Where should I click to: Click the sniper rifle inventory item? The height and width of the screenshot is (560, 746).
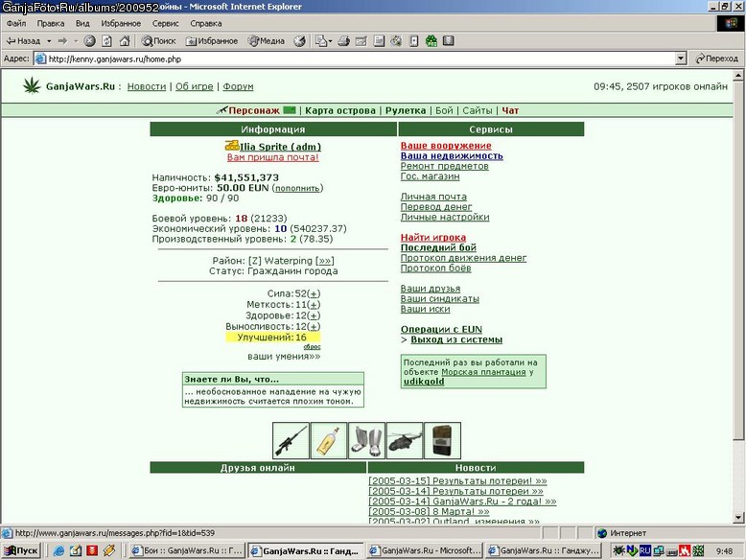pyautogui.click(x=291, y=440)
